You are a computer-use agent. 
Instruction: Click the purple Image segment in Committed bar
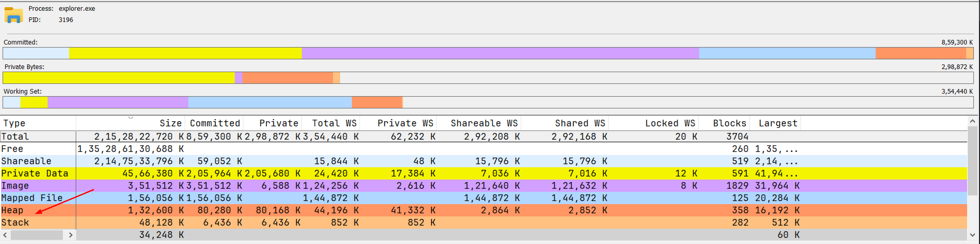(500, 53)
